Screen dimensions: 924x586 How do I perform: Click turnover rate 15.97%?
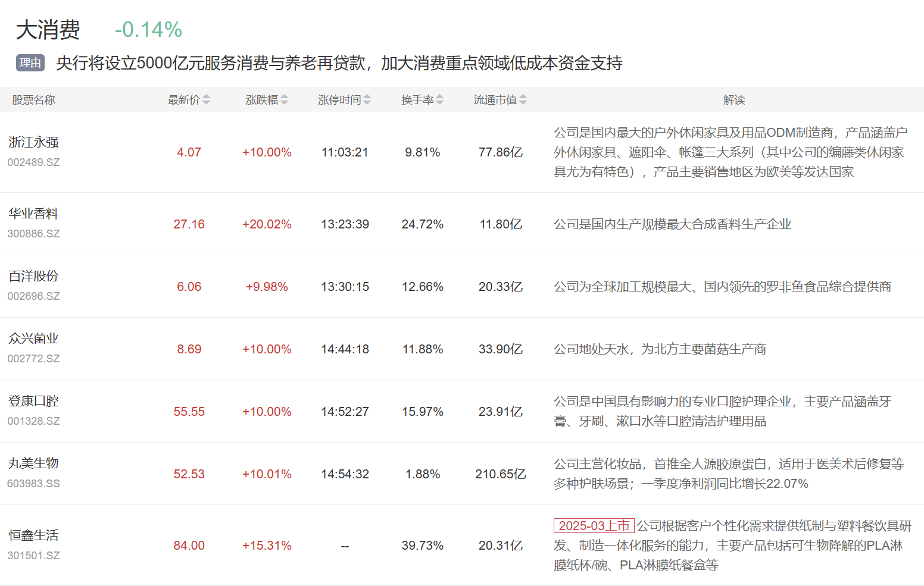tap(422, 412)
